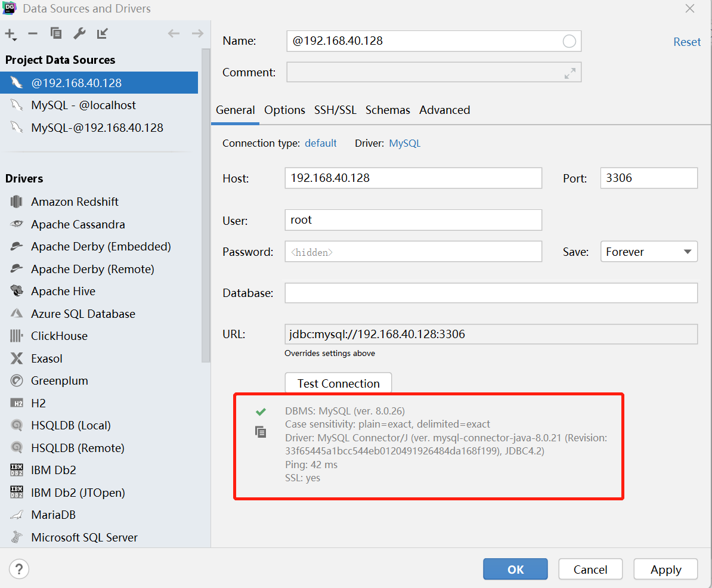The width and height of the screenshot is (712, 588).
Task: Duplicate the data source with the copy icon
Action: pos(55,34)
